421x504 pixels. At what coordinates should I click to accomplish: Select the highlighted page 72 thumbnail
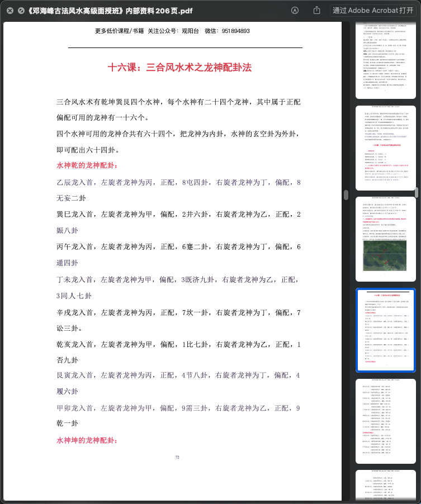[385, 330]
